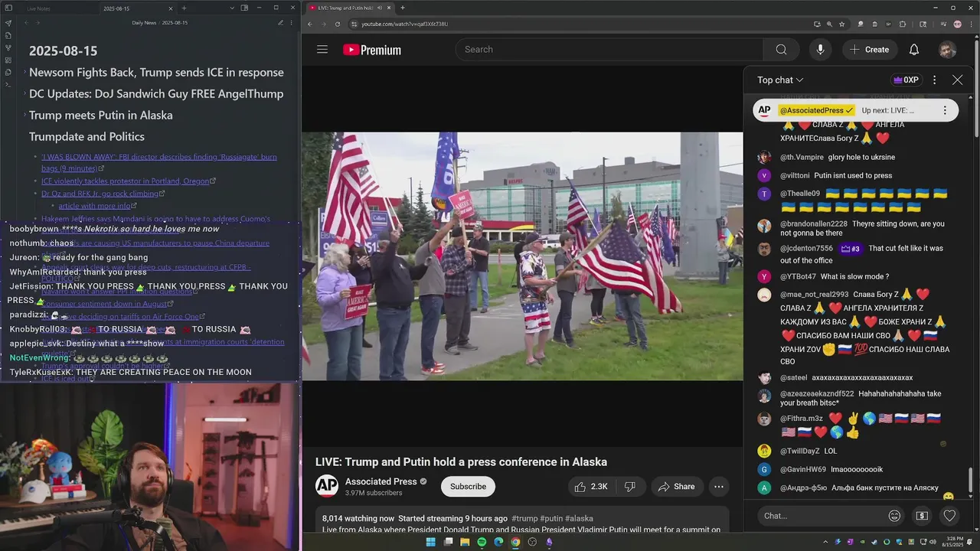Open note more options vertical dots
Image resolution: width=980 pixels, height=551 pixels.
tap(291, 23)
